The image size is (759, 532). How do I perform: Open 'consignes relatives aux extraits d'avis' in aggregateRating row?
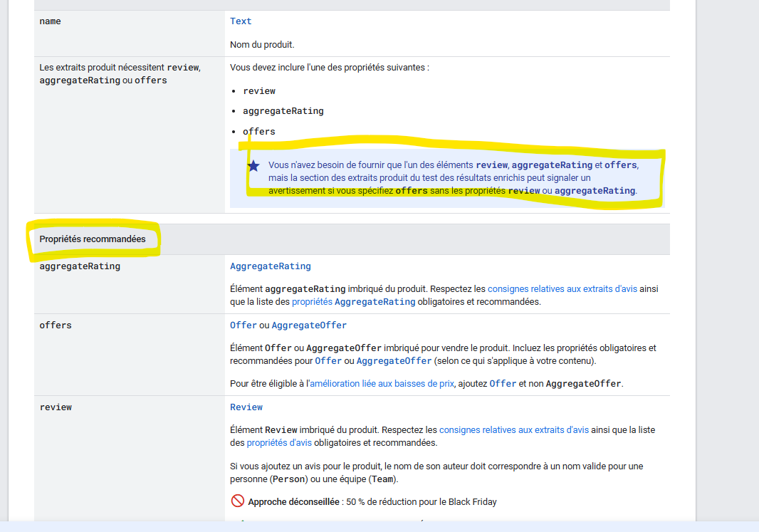coord(562,289)
